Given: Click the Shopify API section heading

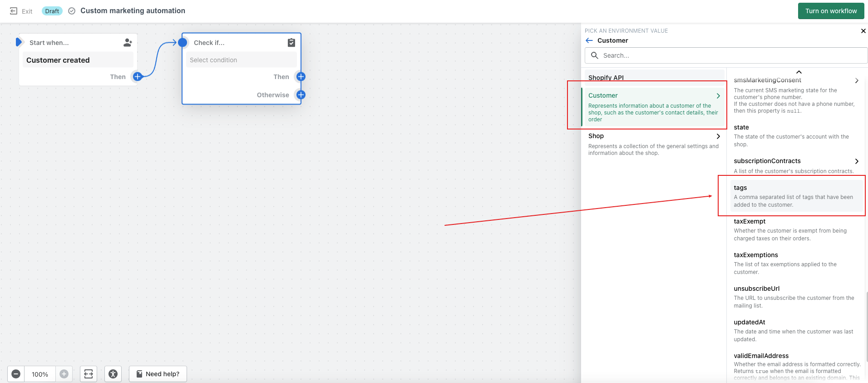Looking at the screenshot, I should pos(606,78).
